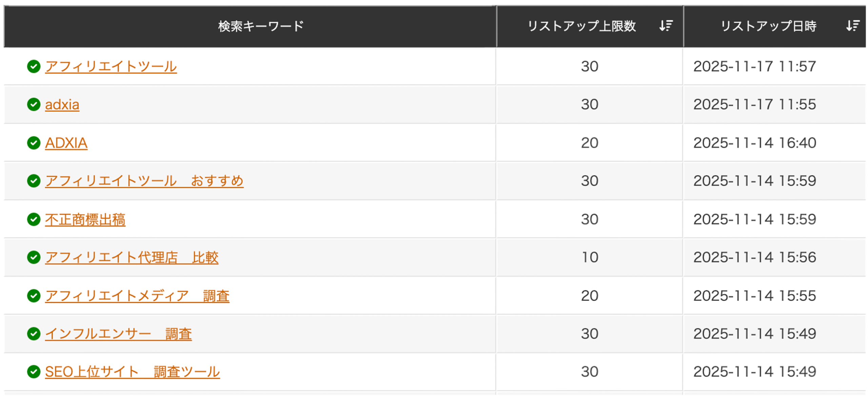Open the アフィリエイト代理店 比較 link

tap(132, 258)
